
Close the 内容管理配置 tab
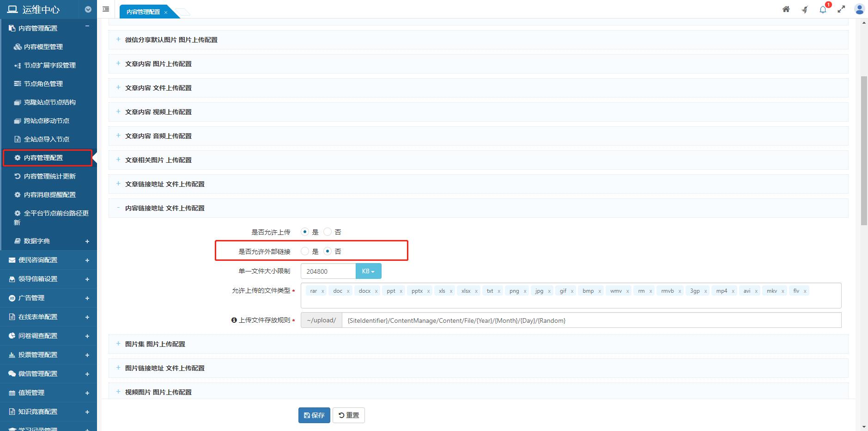[166, 12]
